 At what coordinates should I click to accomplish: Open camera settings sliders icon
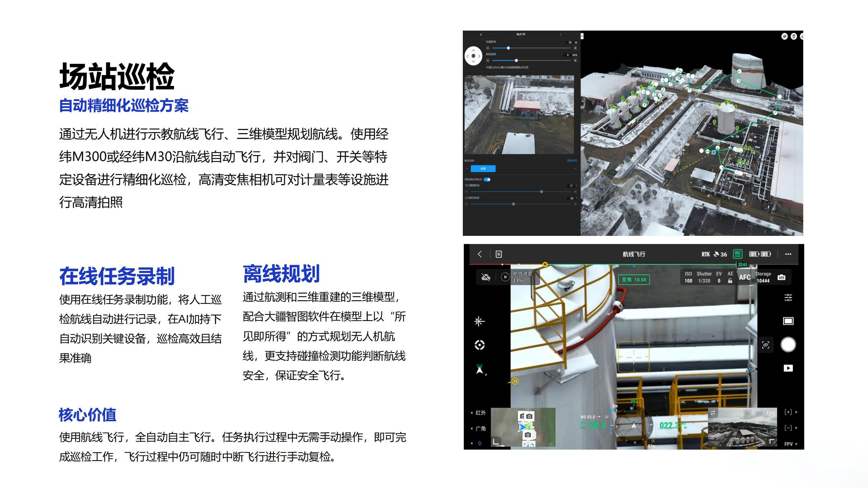[x=788, y=297]
